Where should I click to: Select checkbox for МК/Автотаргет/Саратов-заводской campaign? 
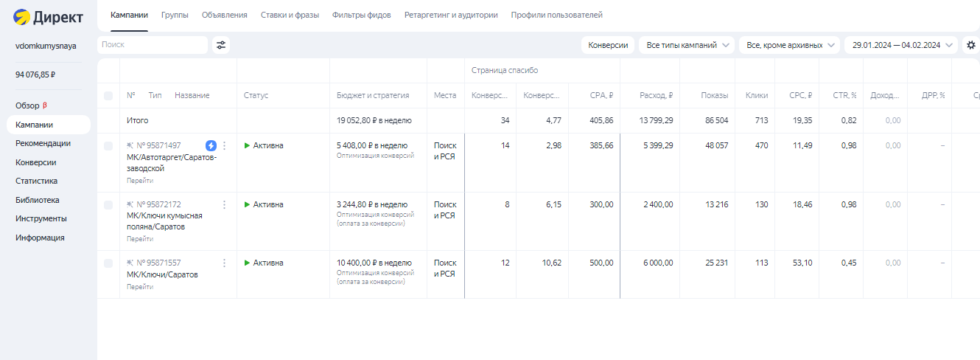pos(108,146)
